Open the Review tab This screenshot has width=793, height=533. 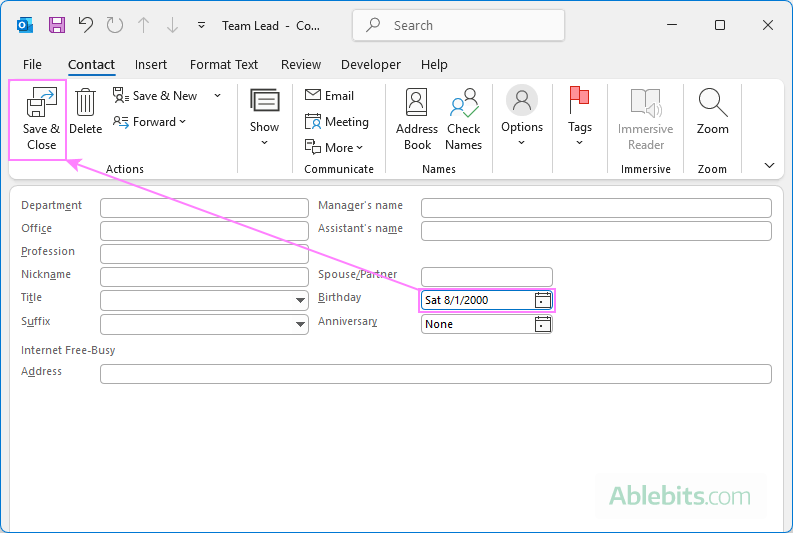[x=301, y=65]
